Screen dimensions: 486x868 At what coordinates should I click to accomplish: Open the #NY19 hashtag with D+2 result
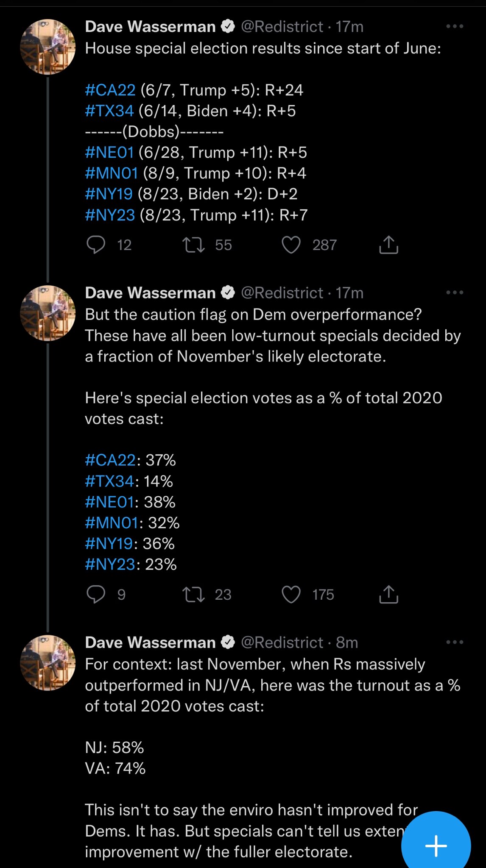(109, 194)
